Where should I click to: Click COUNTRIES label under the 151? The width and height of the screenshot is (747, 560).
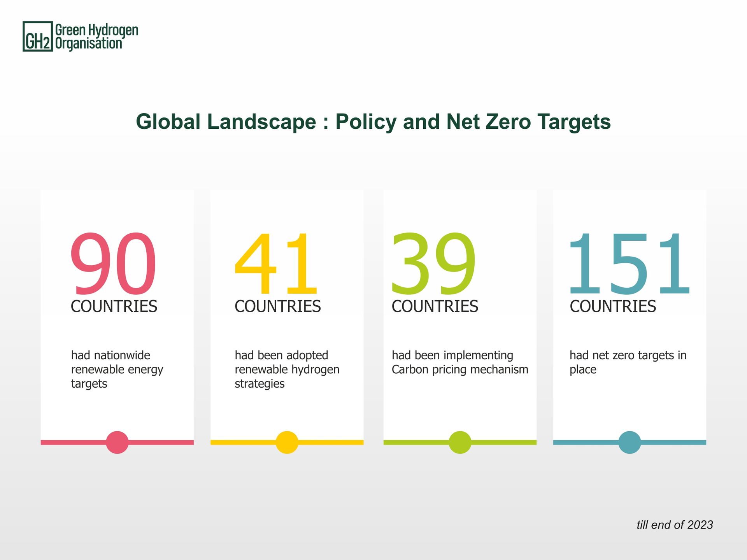[613, 306]
